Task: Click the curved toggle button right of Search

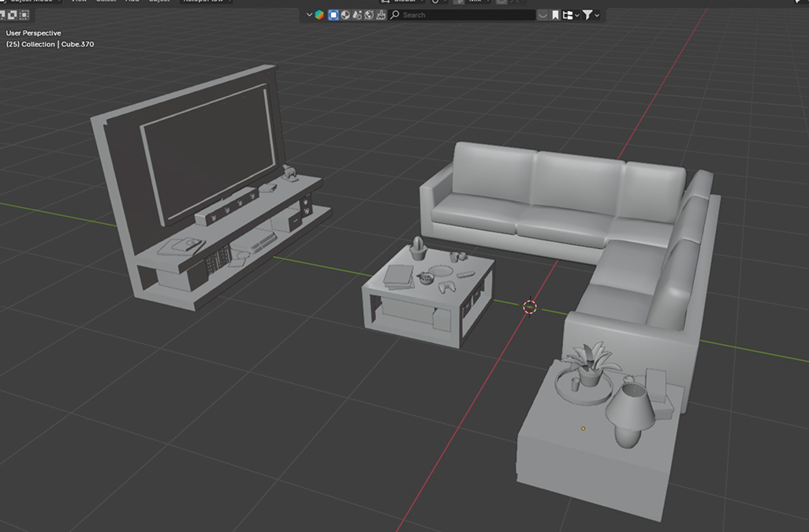Action: [542, 15]
